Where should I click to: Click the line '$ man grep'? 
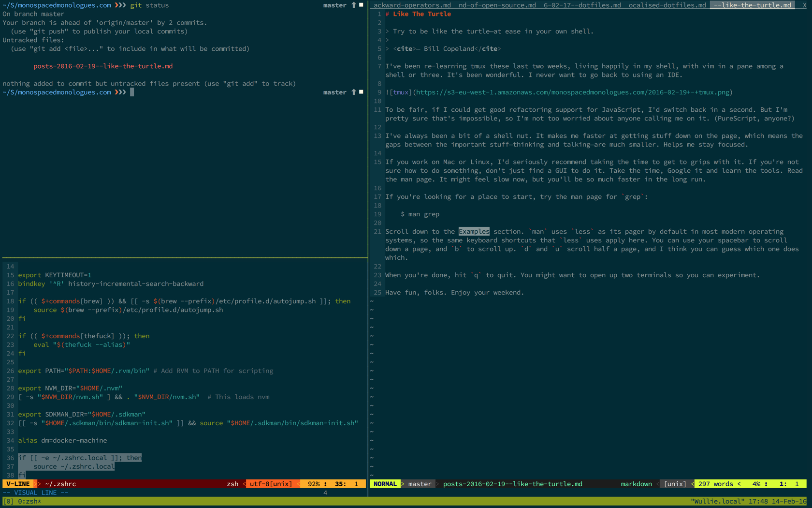(420, 214)
